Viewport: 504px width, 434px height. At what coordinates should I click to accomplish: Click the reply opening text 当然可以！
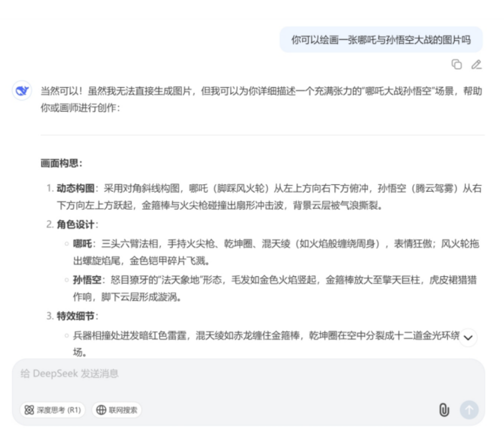62,91
